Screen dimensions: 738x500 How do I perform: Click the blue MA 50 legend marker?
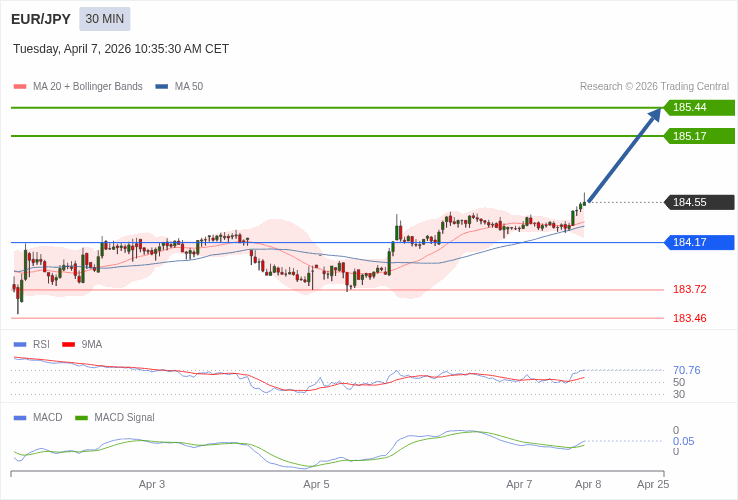tap(162, 87)
